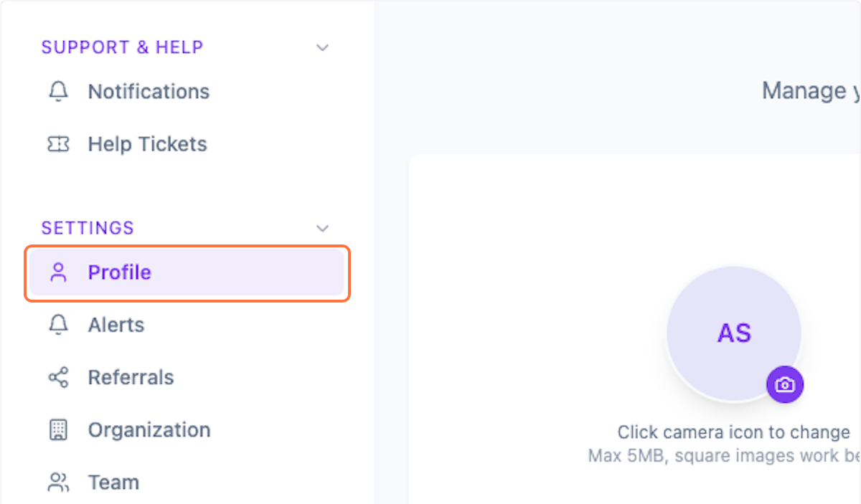
Task: Collapse the SUPPORT & HELP section
Action: click(322, 47)
